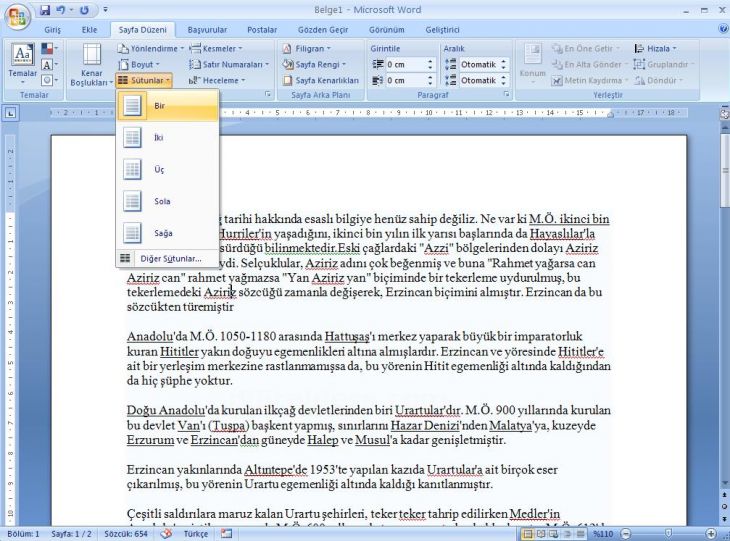Open Word help icon
The width and height of the screenshot is (730, 541).
(x=723, y=29)
